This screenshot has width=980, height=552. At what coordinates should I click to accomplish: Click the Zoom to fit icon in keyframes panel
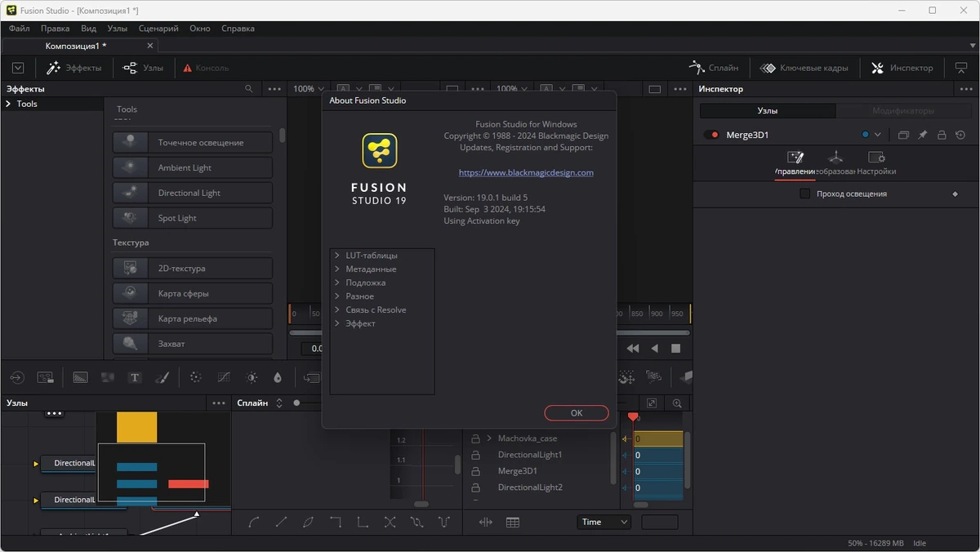[x=652, y=403]
